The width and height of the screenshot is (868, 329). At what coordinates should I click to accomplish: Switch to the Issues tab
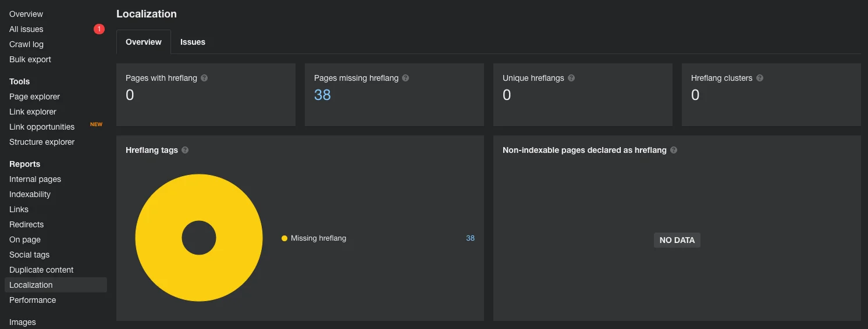click(x=193, y=42)
